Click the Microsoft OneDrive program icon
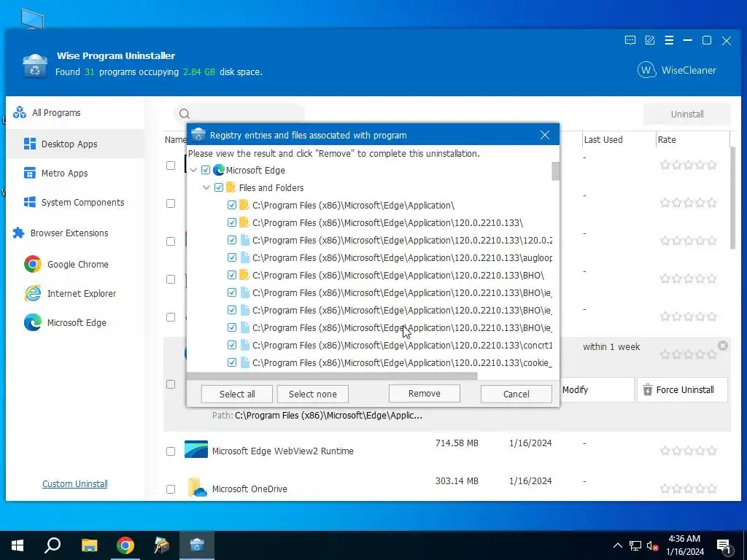This screenshot has height=560, width=747. 197,488
